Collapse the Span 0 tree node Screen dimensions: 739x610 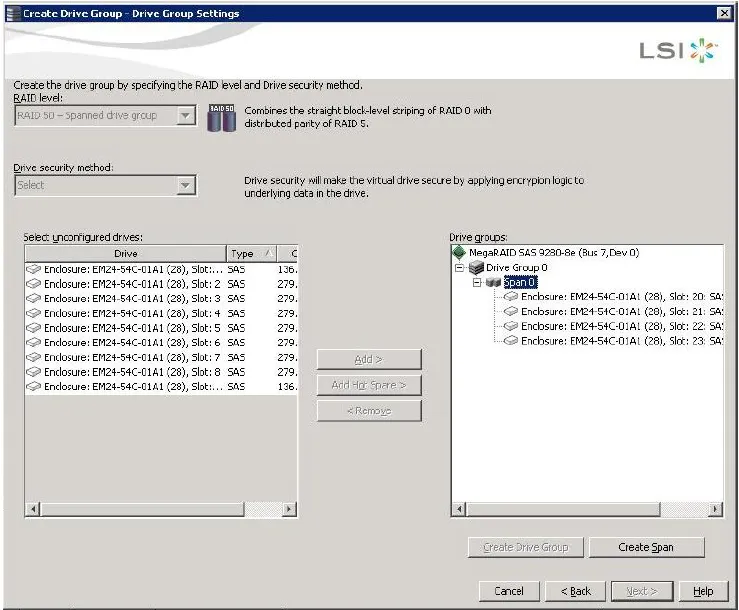coord(477,283)
